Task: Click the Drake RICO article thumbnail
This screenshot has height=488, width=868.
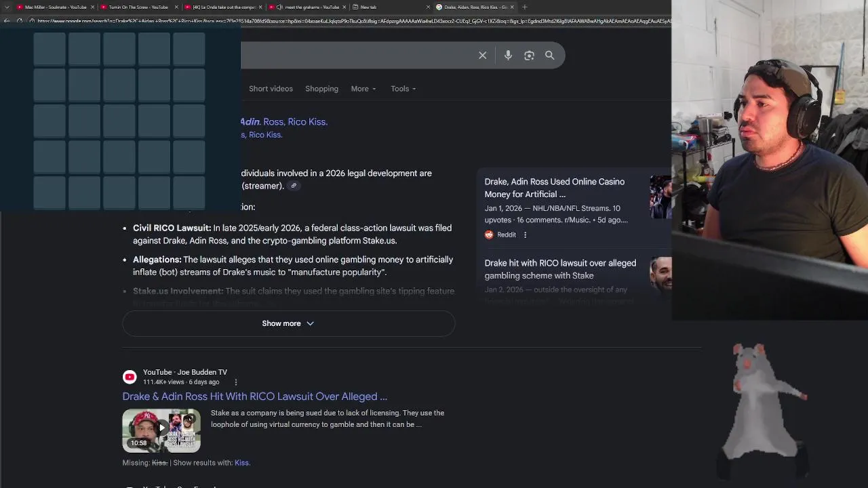Action: (x=660, y=274)
